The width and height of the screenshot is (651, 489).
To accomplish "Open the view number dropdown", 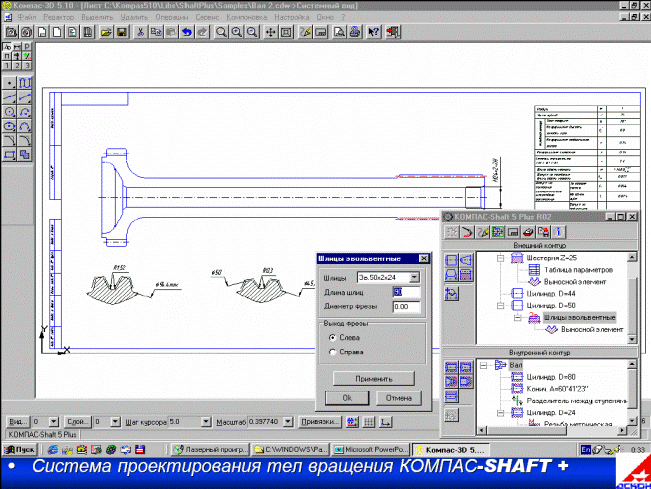I will (54, 422).
